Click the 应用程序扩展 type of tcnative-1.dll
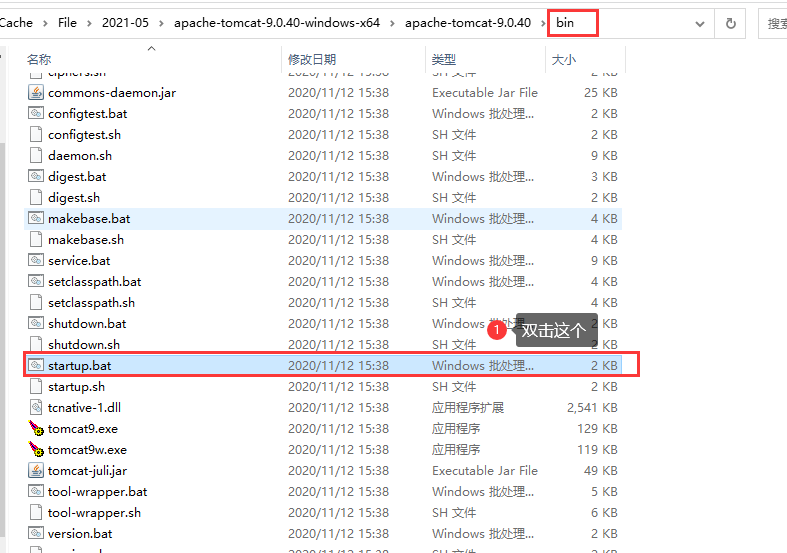 (x=468, y=407)
